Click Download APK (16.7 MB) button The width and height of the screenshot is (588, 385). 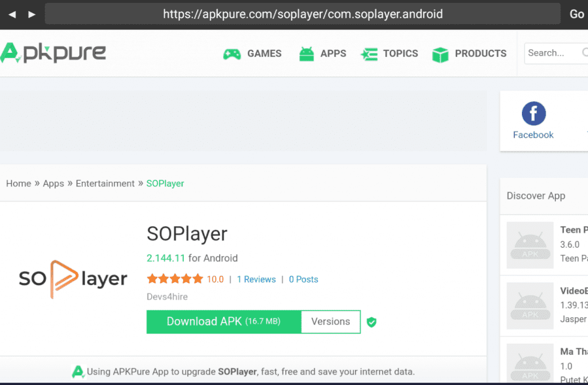(224, 322)
